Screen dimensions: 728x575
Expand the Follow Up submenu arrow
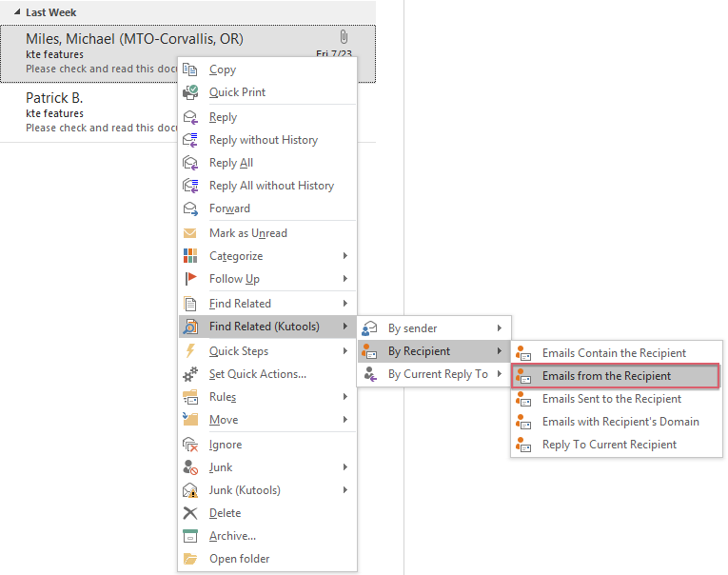pyautogui.click(x=344, y=278)
